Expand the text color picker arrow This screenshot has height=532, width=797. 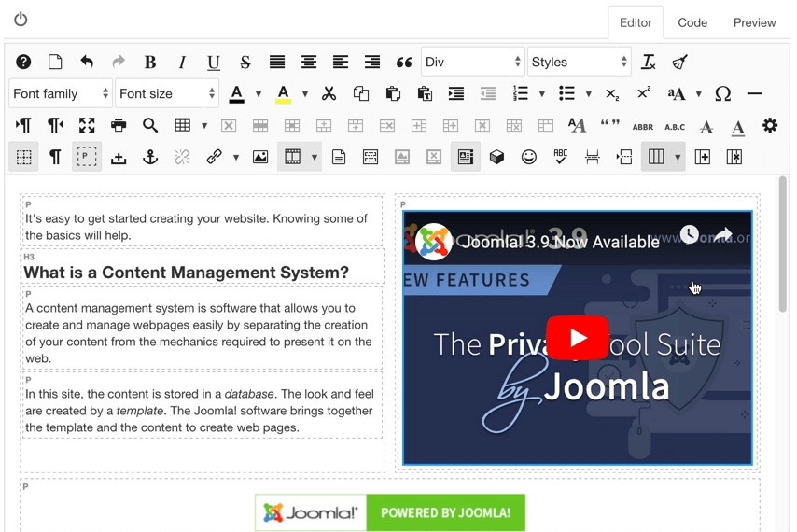259,94
